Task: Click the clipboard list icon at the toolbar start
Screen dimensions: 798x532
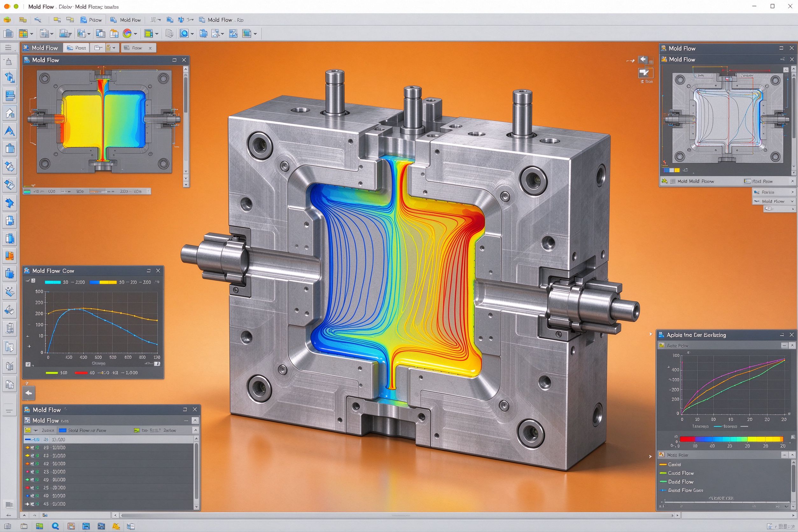Action: 8,33
